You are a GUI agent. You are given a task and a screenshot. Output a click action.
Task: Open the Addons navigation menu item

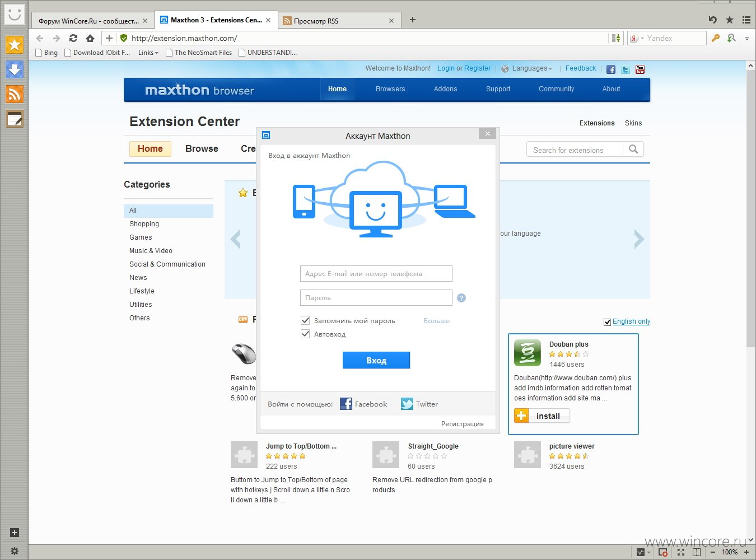[446, 89]
